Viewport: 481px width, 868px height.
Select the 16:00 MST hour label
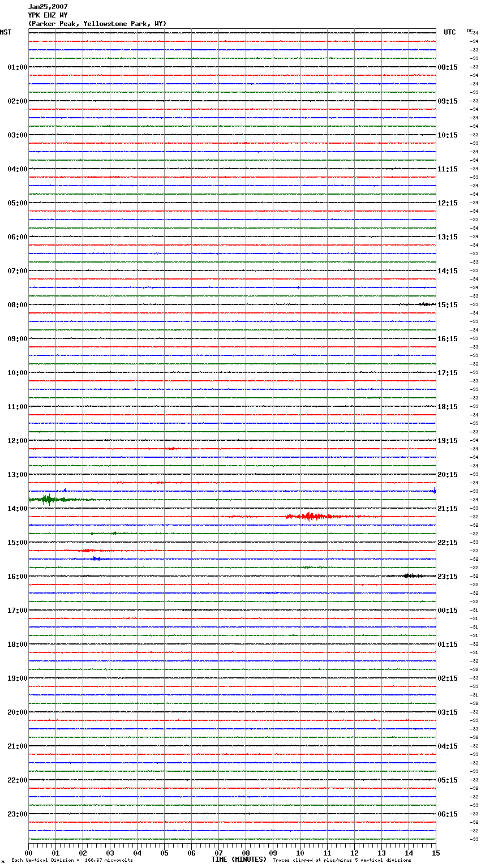click(x=17, y=577)
